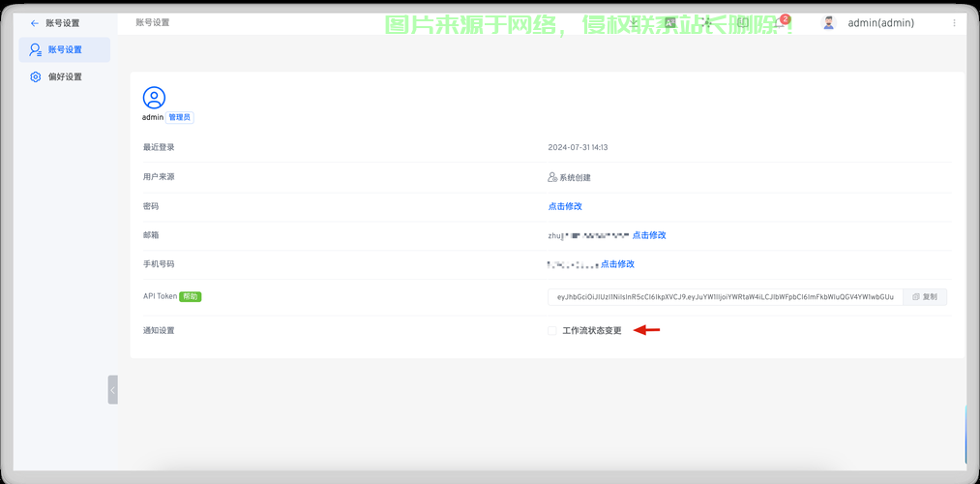The height and width of the screenshot is (484, 980).
Task: Collapse the left sidebar using the handle
Action: 112,389
